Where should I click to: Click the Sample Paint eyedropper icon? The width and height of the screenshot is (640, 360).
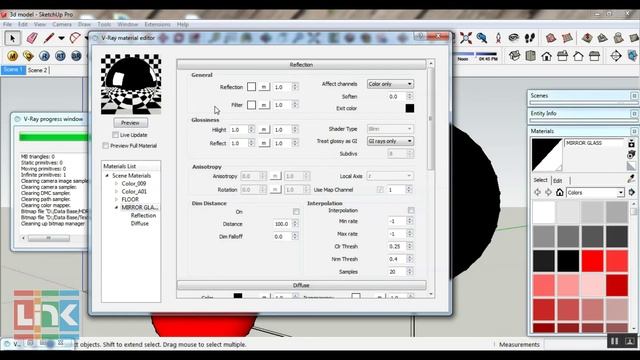click(x=631, y=179)
